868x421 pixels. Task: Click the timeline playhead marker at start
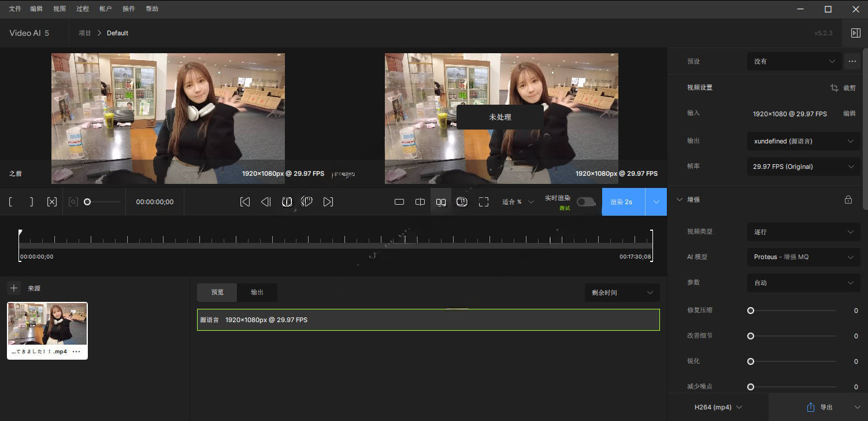(x=20, y=232)
